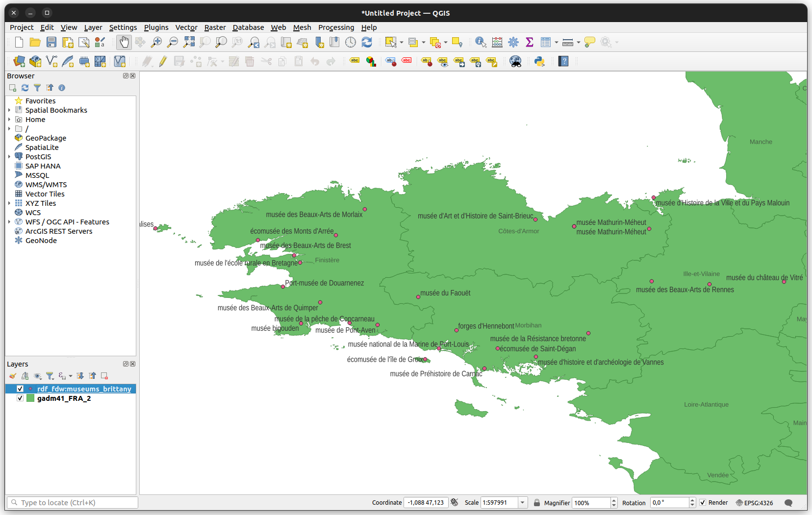Open the Python console icon
The height and width of the screenshot is (515, 812).
(539, 61)
